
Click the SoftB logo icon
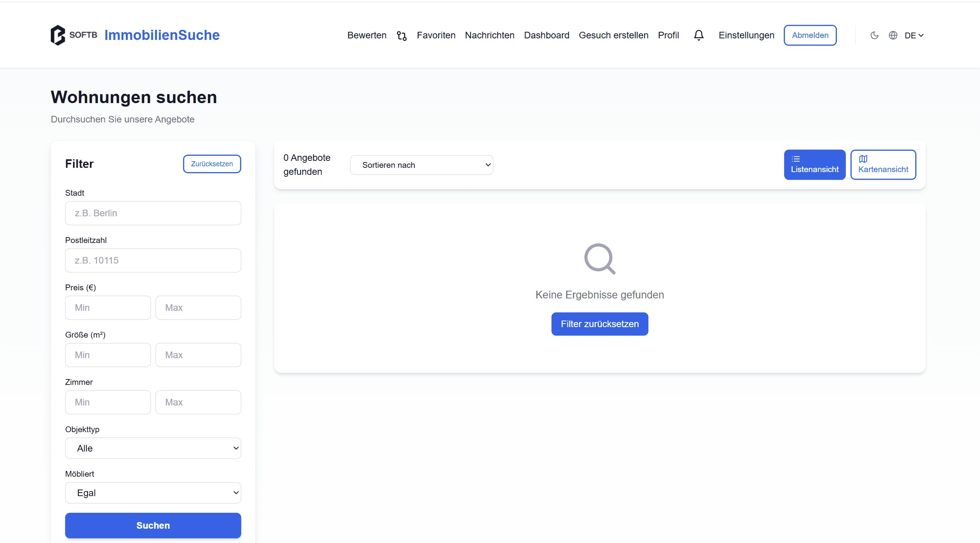point(58,35)
